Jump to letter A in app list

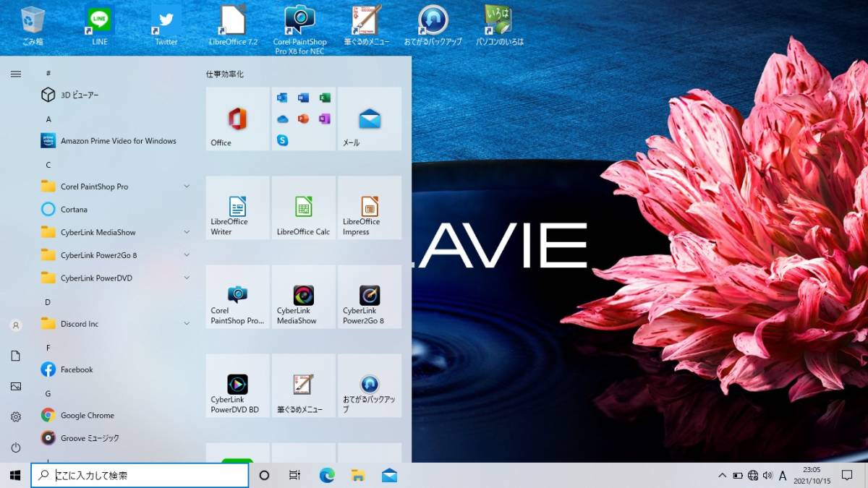(x=48, y=119)
